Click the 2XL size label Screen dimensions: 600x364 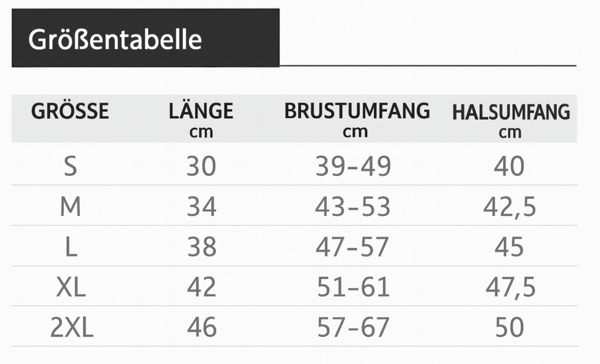(71, 328)
